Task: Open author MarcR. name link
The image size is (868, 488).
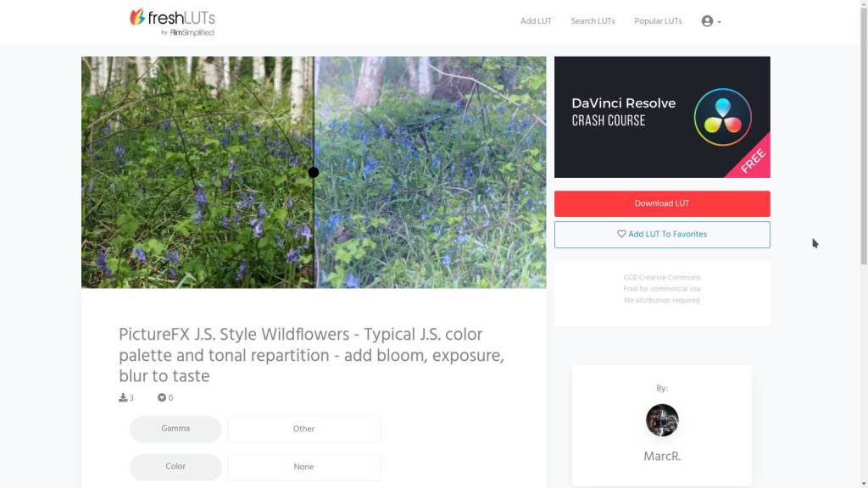Action: click(x=661, y=457)
